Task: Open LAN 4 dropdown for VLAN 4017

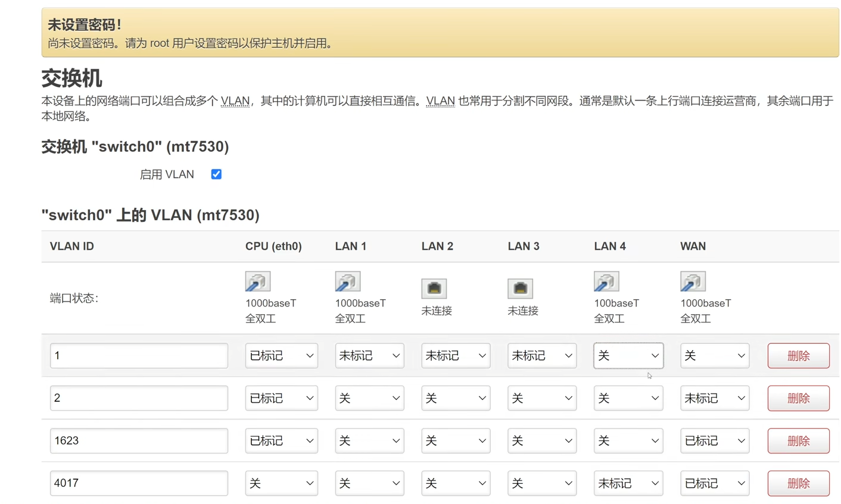Action: click(628, 483)
